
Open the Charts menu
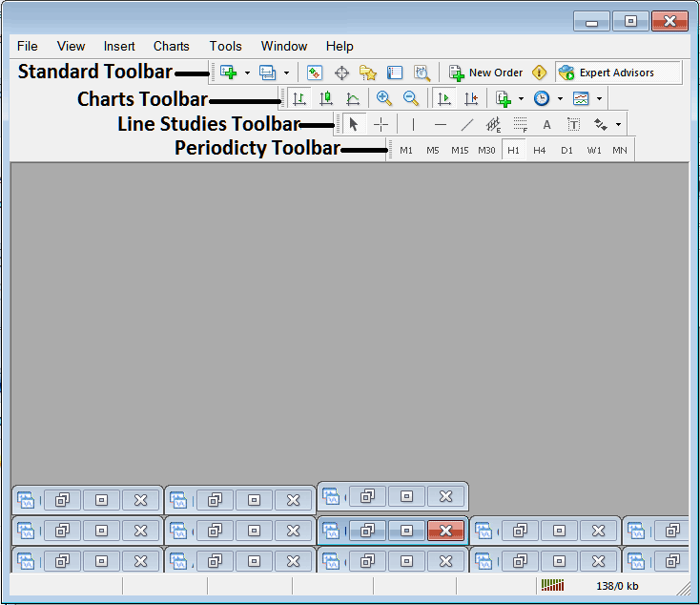[x=172, y=46]
